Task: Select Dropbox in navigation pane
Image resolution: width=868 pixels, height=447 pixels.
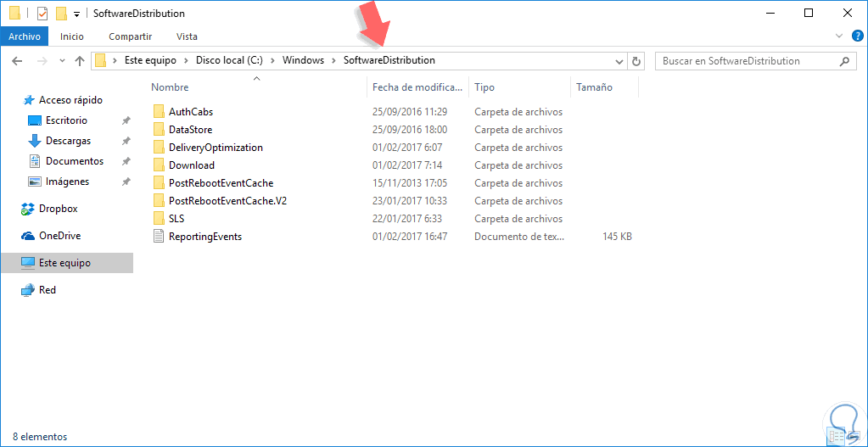Action: tap(59, 210)
